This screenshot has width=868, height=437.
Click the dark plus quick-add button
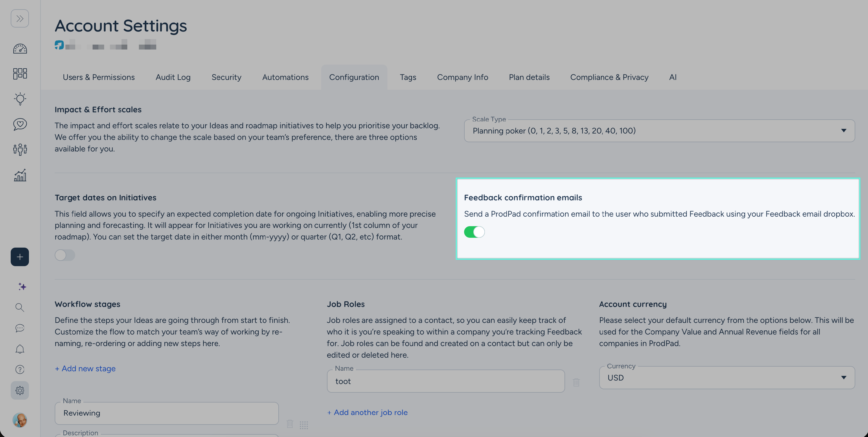[20, 257]
